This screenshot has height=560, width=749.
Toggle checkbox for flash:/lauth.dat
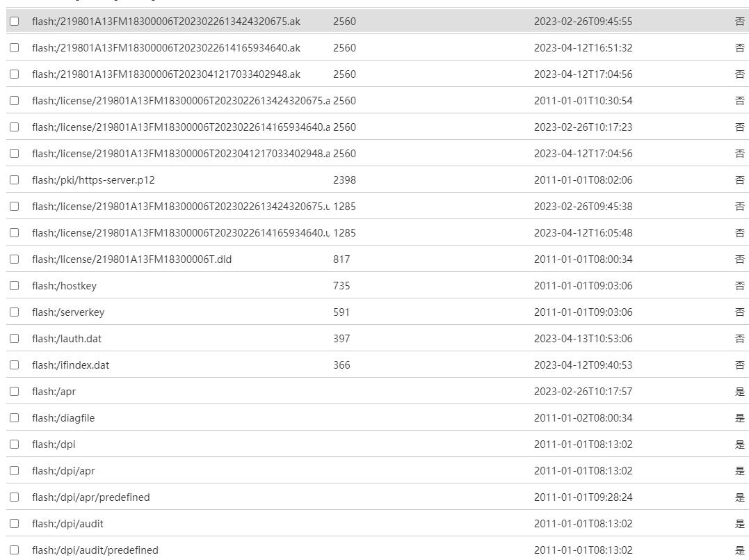pyautogui.click(x=14, y=339)
